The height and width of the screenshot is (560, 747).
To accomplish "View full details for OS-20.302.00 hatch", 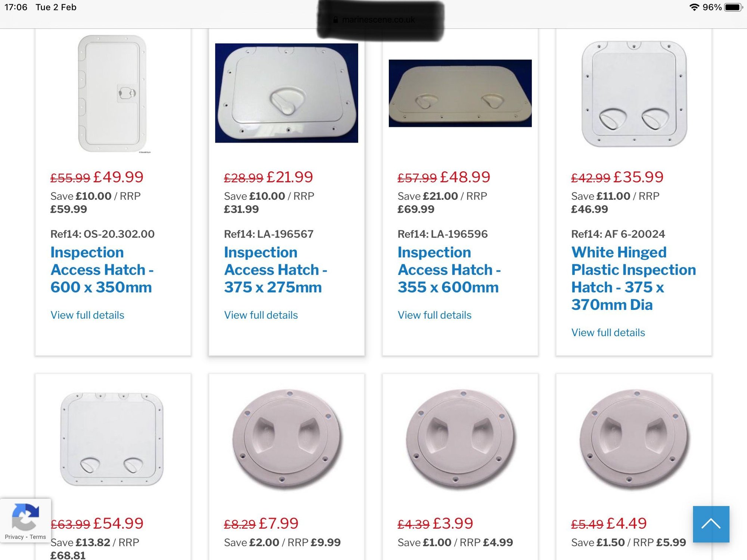I will pyautogui.click(x=87, y=315).
